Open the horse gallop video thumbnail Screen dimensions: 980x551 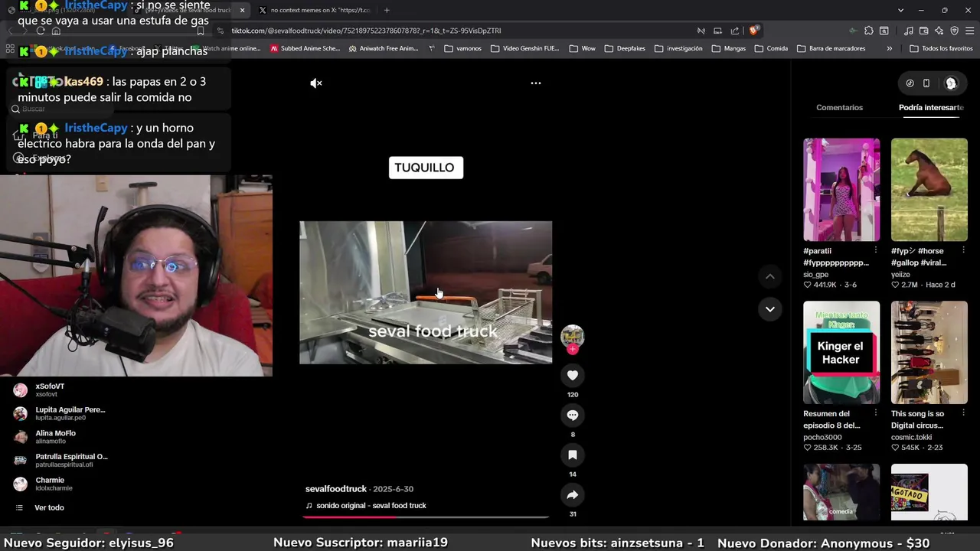(929, 190)
